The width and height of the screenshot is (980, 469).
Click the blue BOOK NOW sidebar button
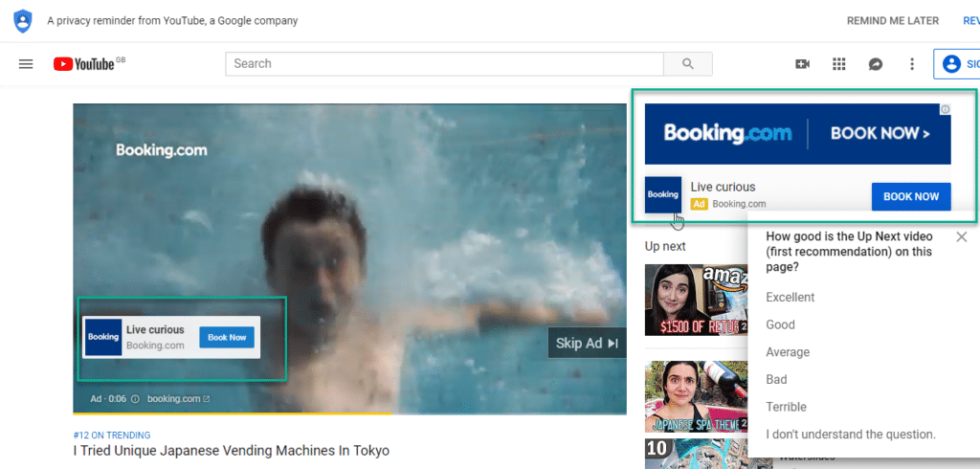(x=911, y=196)
